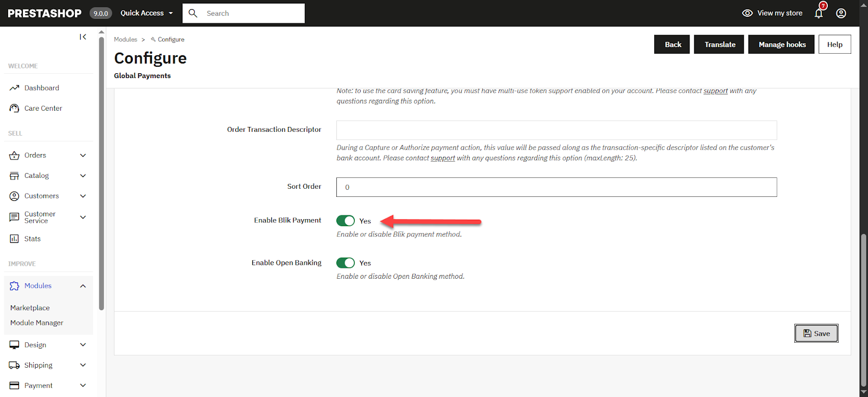Collapse the sidebar with the arrow icon
Image resolution: width=868 pixels, height=397 pixels.
[x=83, y=37]
